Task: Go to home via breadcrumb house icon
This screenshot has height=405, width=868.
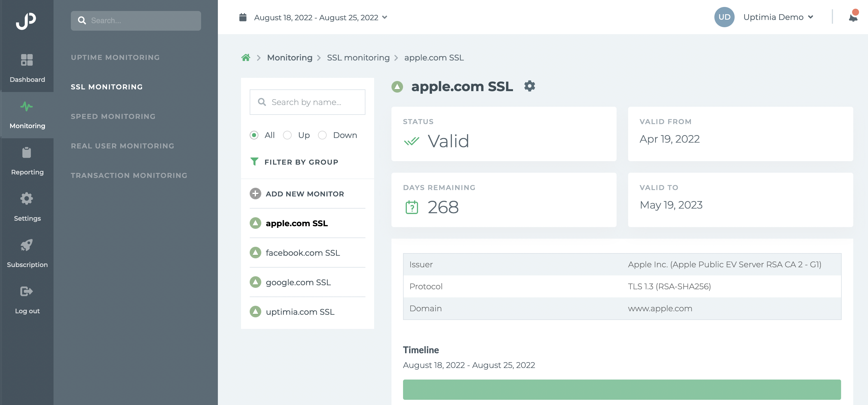Action: click(246, 58)
